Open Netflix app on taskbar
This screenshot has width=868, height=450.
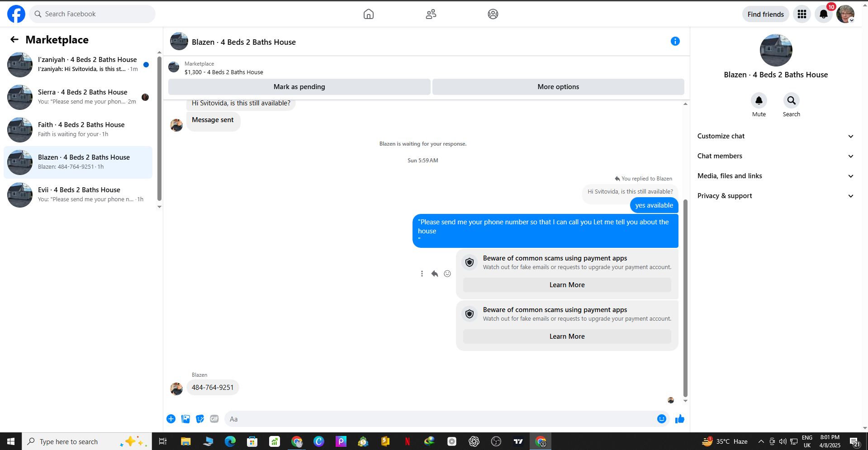pyautogui.click(x=408, y=441)
